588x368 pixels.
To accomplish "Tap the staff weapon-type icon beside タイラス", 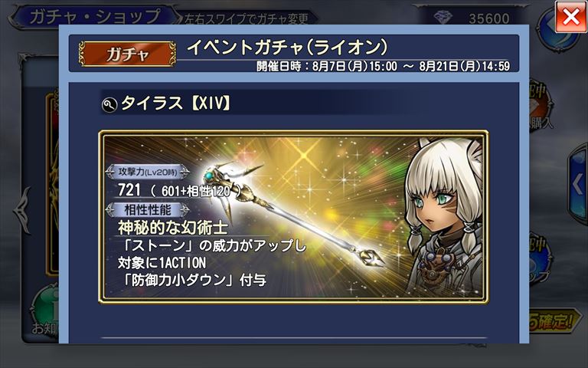I will (x=109, y=105).
